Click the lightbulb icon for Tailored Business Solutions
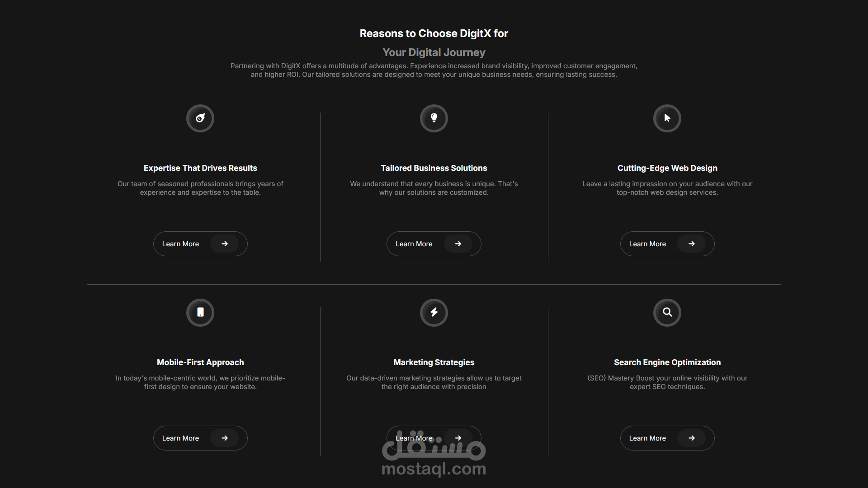The height and width of the screenshot is (488, 868). click(434, 118)
